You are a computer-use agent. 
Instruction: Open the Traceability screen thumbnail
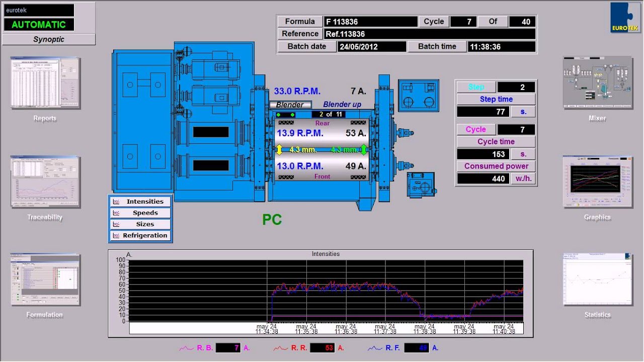click(45, 182)
